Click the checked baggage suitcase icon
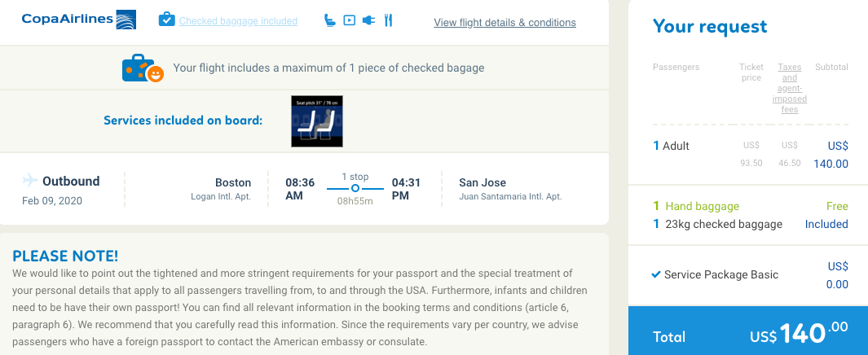Screen dimensions: 868x355 click(166, 20)
